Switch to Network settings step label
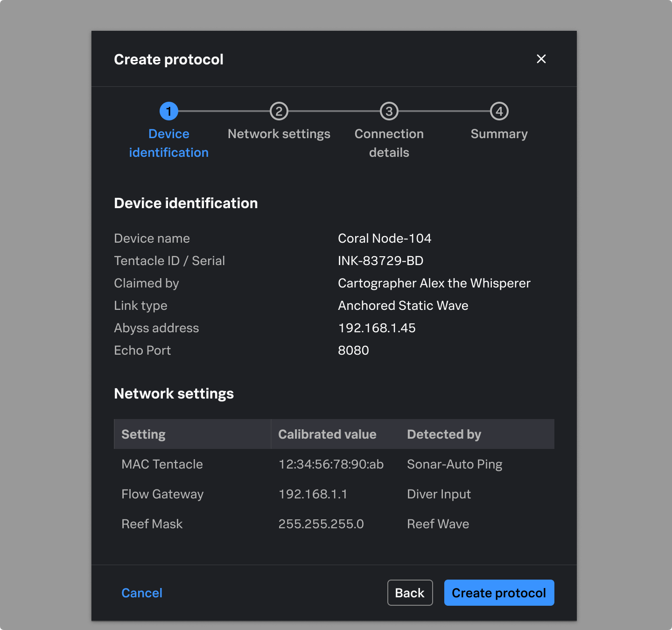The height and width of the screenshot is (630, 672). point(279,134)
